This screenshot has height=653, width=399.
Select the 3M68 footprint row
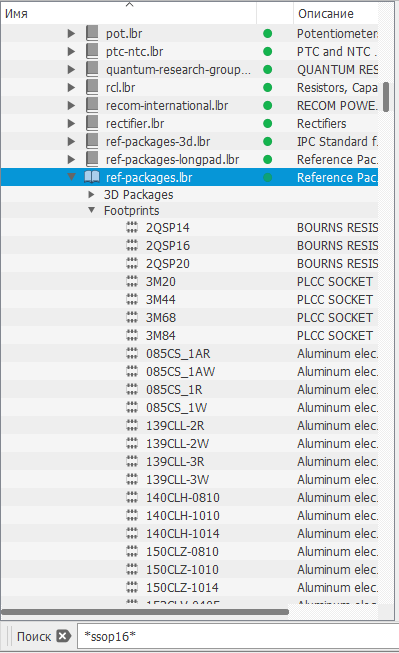[x=190, y=317]
